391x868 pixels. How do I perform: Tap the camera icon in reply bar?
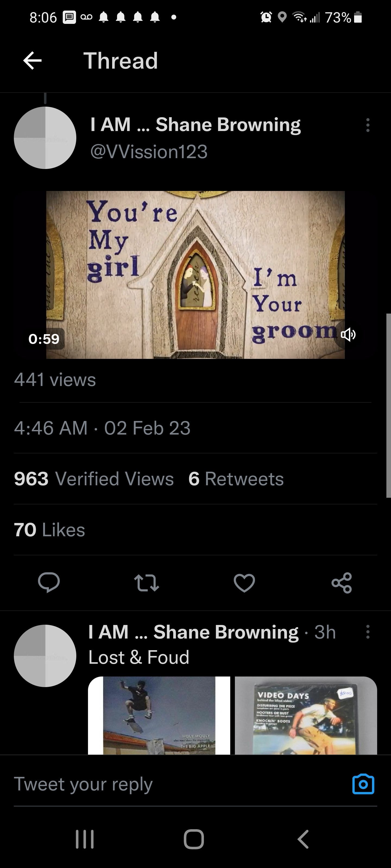click(x=363, y=784)
